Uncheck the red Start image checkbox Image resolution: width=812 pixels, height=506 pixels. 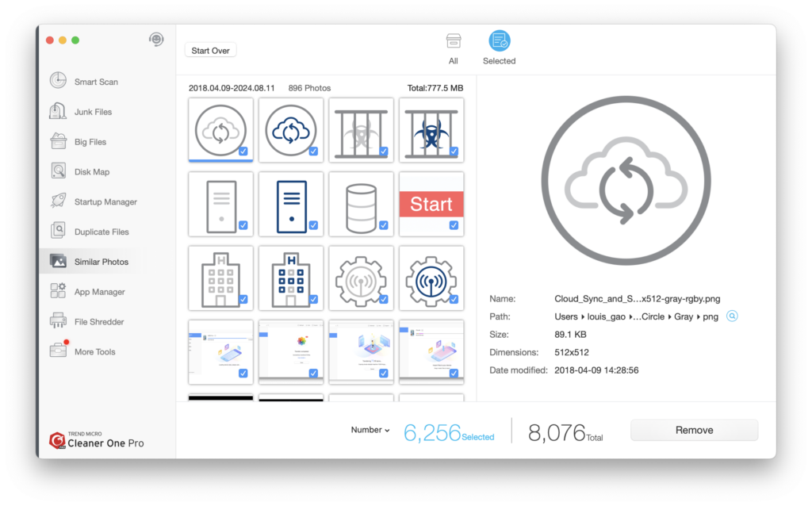click(454, 225)
